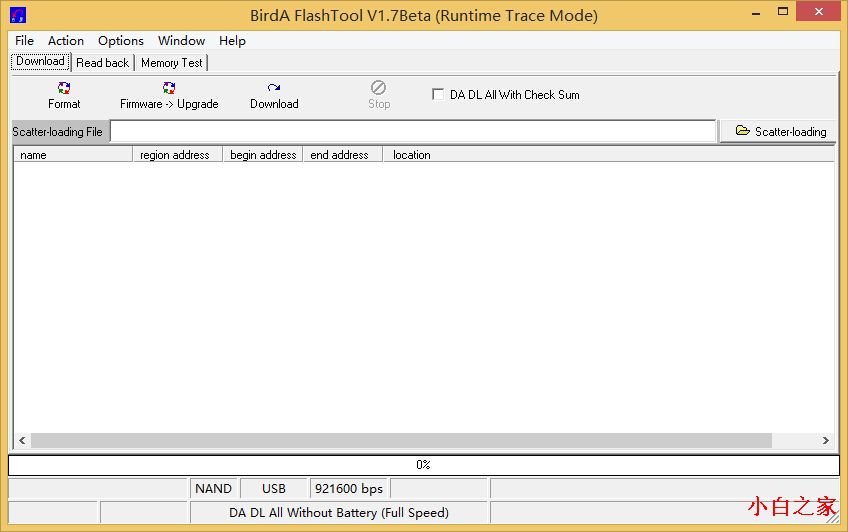Screen dimensions: 848x532
Task: Click the 921600 bps status cell
Action: pyautogui.click(x=349, y=489)
